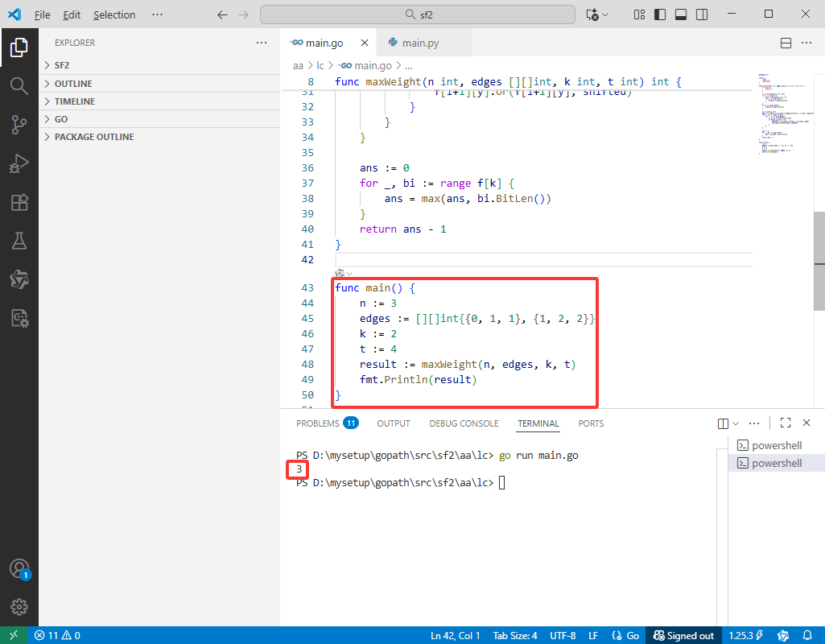This screenshot has height=644, width=825.
Task: Open the Manage gear settings menu
Action: tap(19, 607)
